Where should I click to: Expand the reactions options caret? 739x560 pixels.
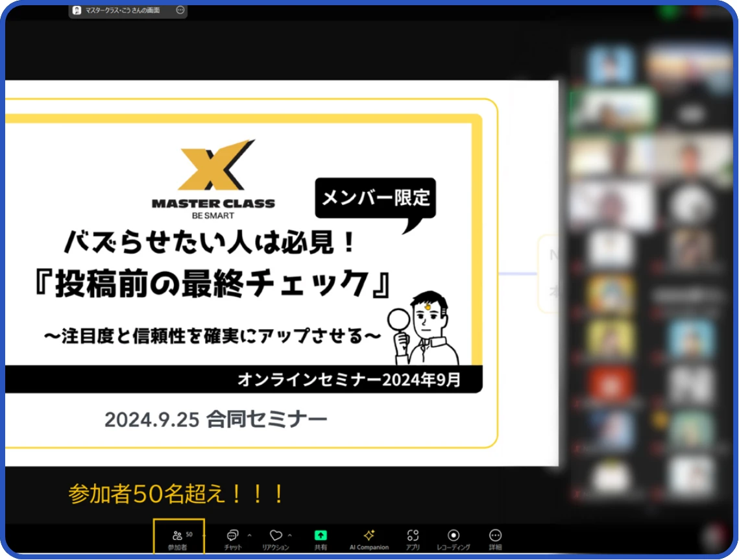290,535
